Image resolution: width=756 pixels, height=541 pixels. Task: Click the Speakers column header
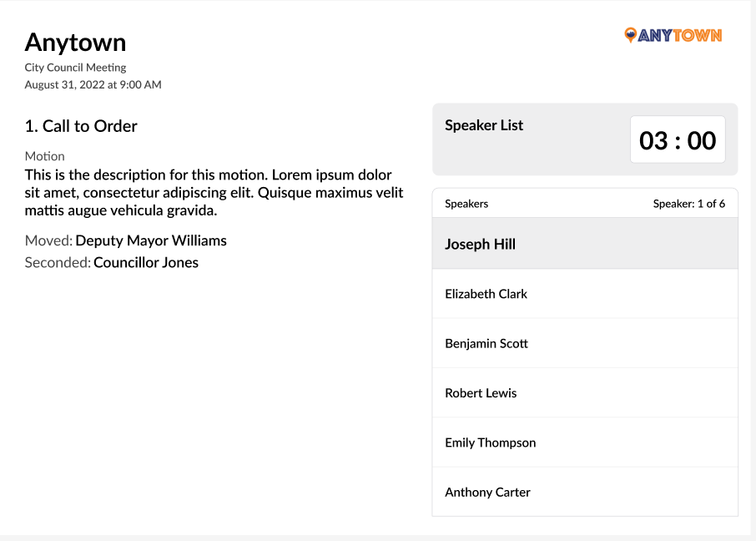466,204
